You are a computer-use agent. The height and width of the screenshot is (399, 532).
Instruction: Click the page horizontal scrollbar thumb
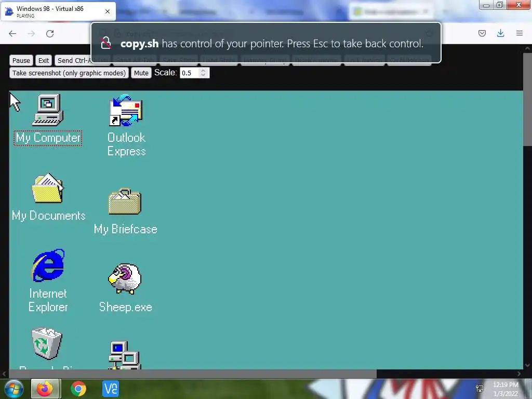192,374
